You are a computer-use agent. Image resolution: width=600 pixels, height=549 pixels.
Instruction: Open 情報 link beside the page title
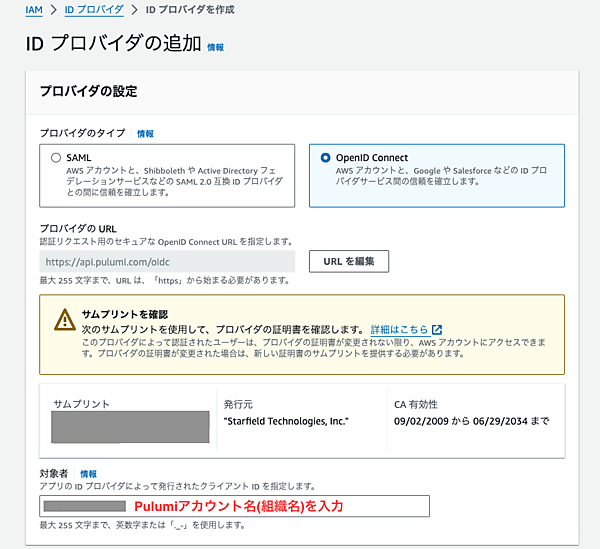click(x=215, y=47)
